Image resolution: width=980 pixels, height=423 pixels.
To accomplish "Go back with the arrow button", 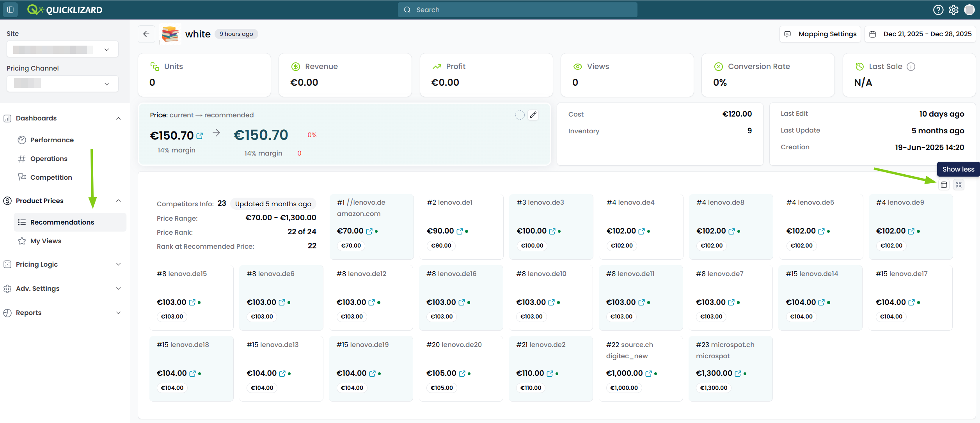I will 146,34.
